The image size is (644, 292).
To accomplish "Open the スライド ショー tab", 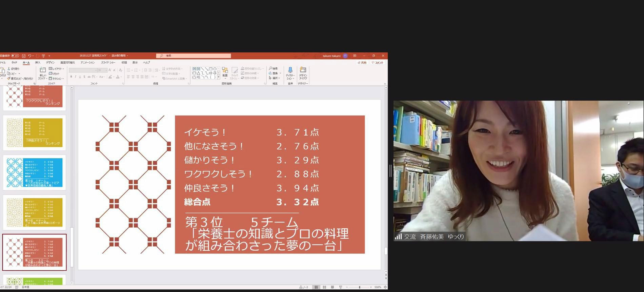I will (x=108, y=62).
